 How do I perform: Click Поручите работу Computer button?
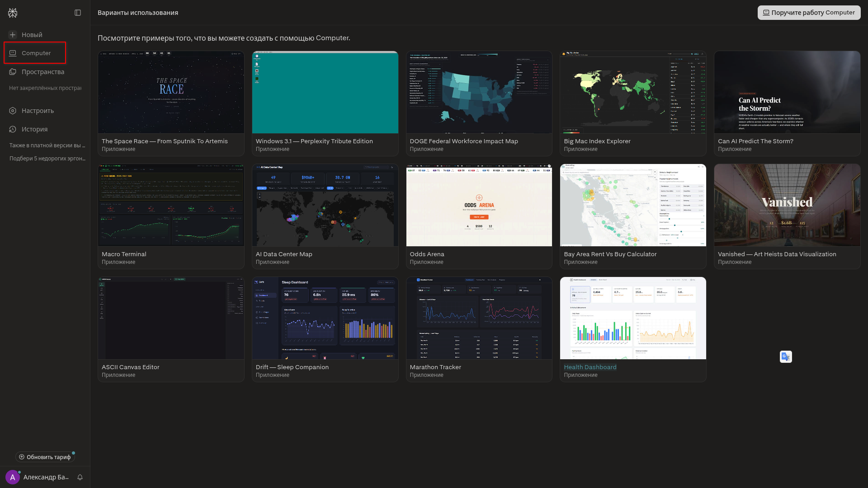[x=809, y=13]
